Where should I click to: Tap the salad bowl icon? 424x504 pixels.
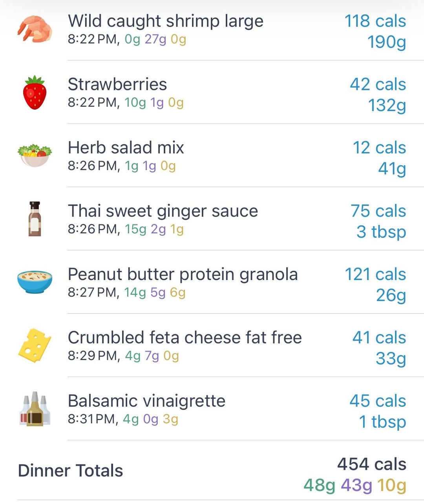(x=35, y=156)
